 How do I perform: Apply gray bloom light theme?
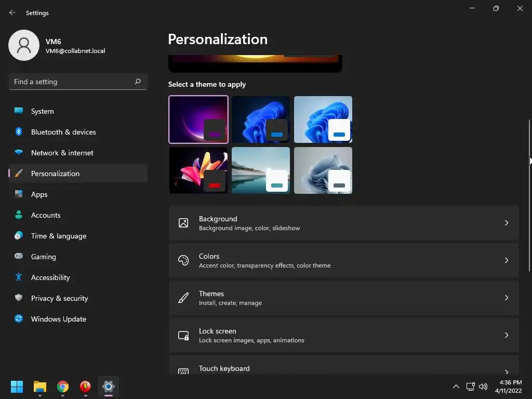click(x=323, y=170)
